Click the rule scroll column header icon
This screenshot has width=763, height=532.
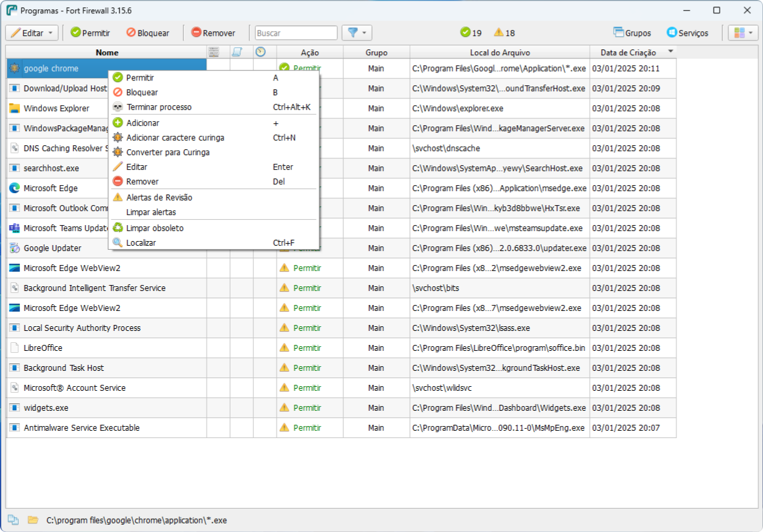[237, 52]
